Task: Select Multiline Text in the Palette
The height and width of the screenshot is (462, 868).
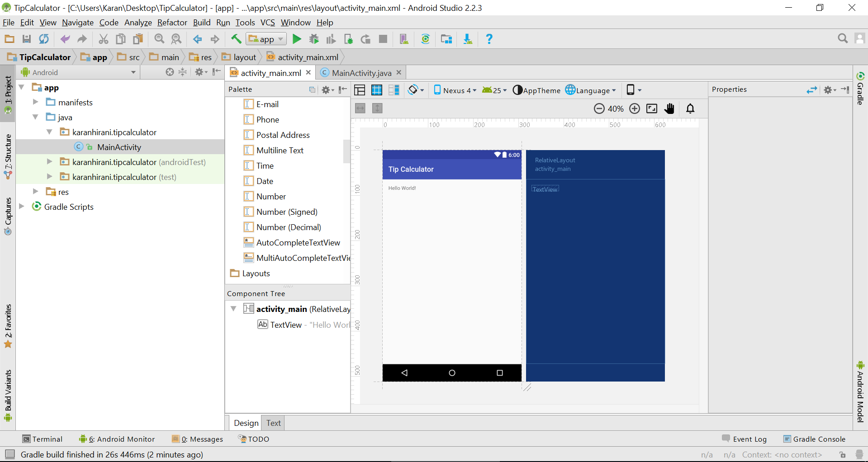Action: 280,151
